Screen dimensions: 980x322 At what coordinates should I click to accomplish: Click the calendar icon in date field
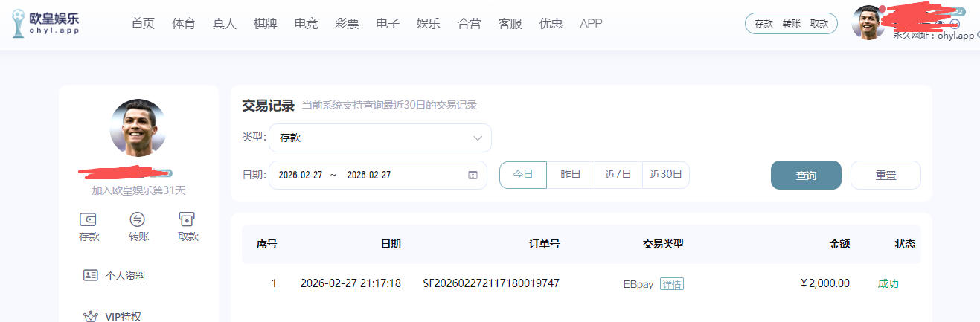[473, 176]
